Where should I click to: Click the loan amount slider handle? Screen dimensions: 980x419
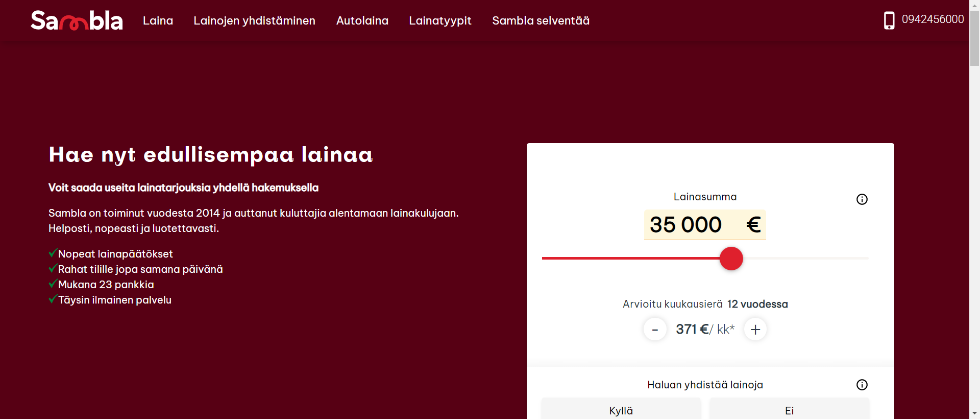click(x=731, y=259)
